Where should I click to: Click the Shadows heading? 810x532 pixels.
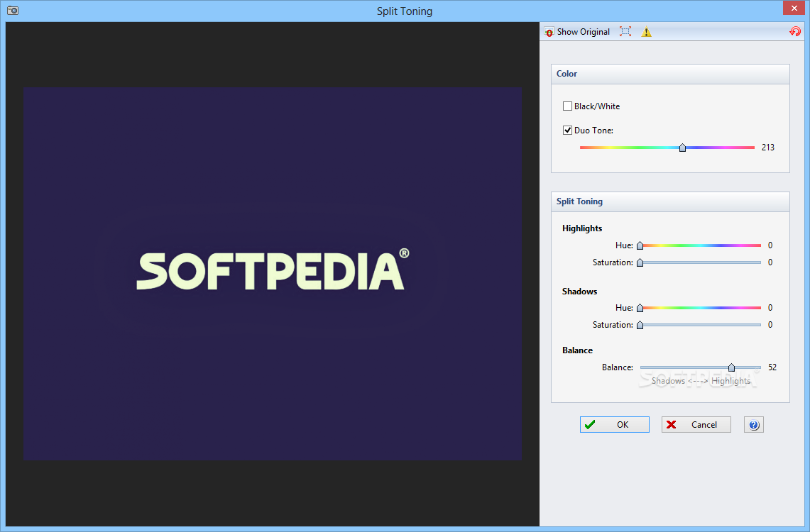(x=579, y=292)
